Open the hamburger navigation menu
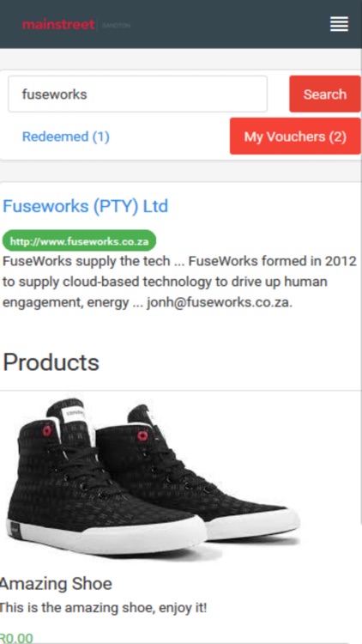This screenshot has height=644, width=362. point(339,24)
